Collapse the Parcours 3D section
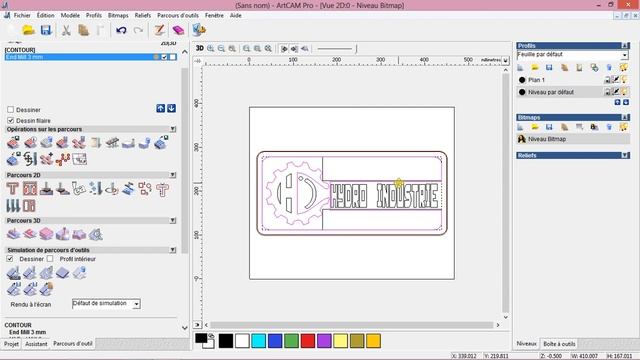 tap(173, 220)
